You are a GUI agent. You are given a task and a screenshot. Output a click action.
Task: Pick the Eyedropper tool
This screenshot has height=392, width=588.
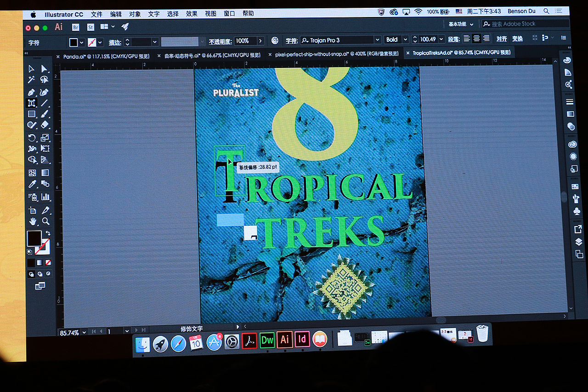[x=32, y=184]
